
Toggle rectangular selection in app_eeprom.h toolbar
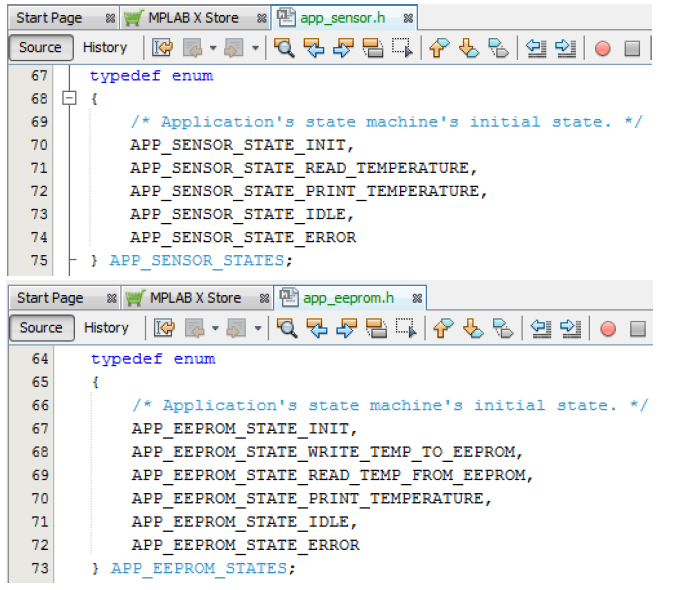pyautogui.click(x=406, y=328)
